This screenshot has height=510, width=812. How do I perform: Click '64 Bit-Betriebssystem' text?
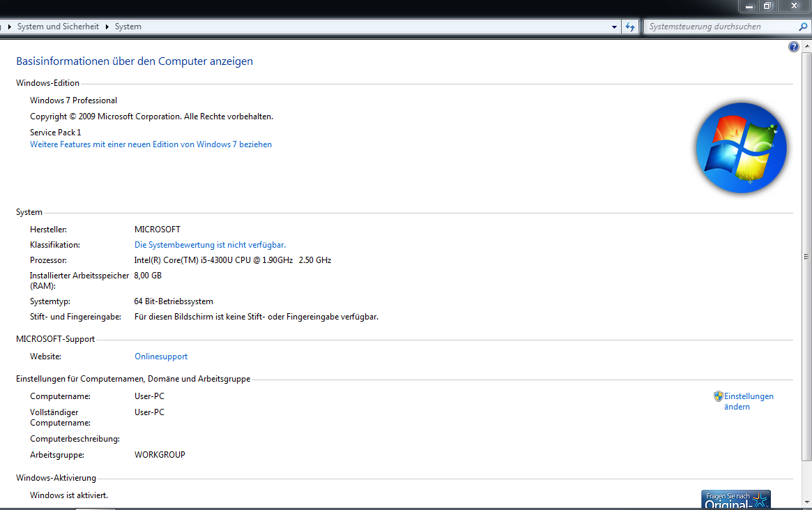pos(174,301)
